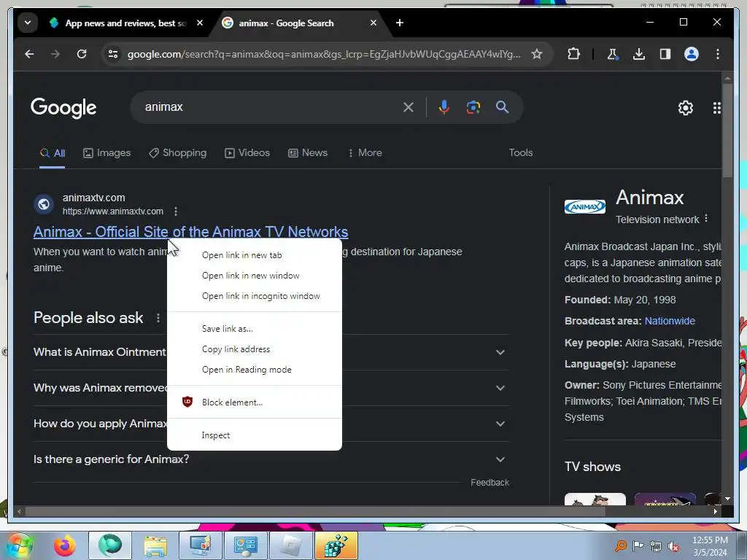The image size is (747, 560).
Task: Switch to the App news and reviews tab
Action: tap(125, 23)
